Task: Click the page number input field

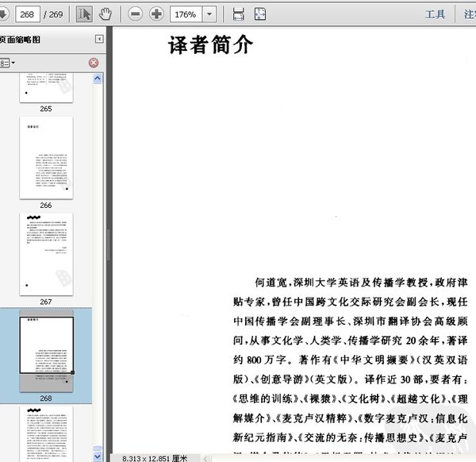Action: (x=29, y=13)
